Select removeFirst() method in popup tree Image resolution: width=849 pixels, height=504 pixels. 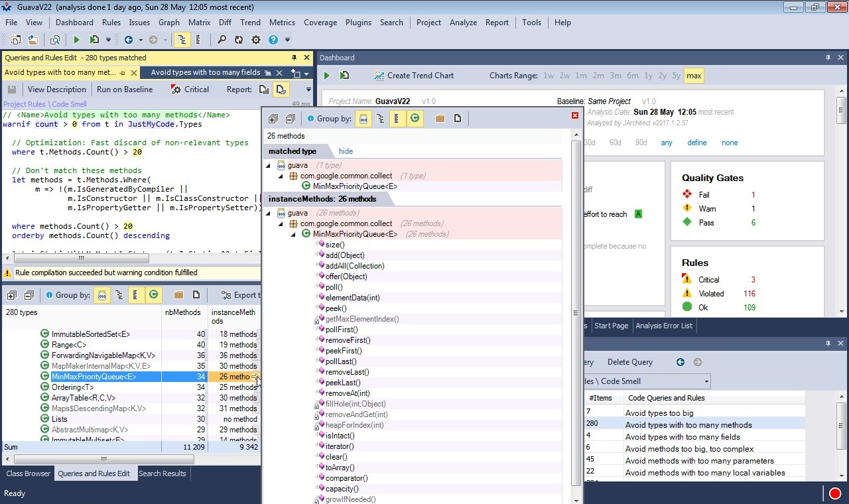(x=348, y=340)
